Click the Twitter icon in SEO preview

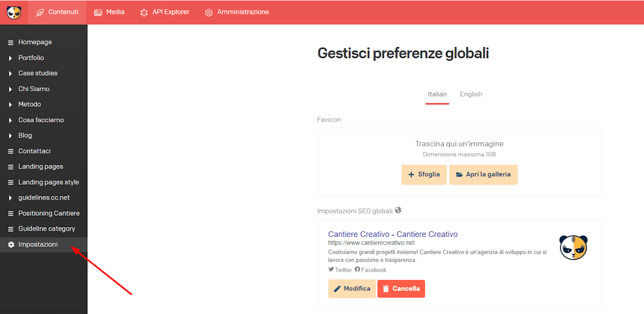coord(331,269)
